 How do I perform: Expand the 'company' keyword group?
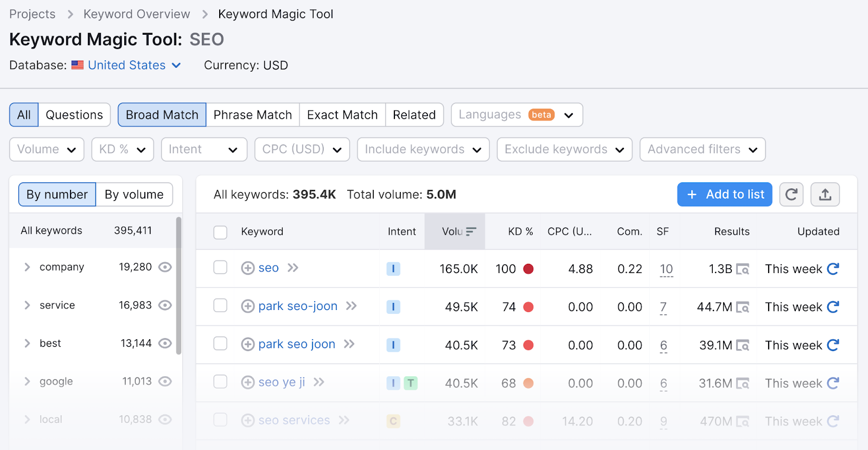click(27, 267)
